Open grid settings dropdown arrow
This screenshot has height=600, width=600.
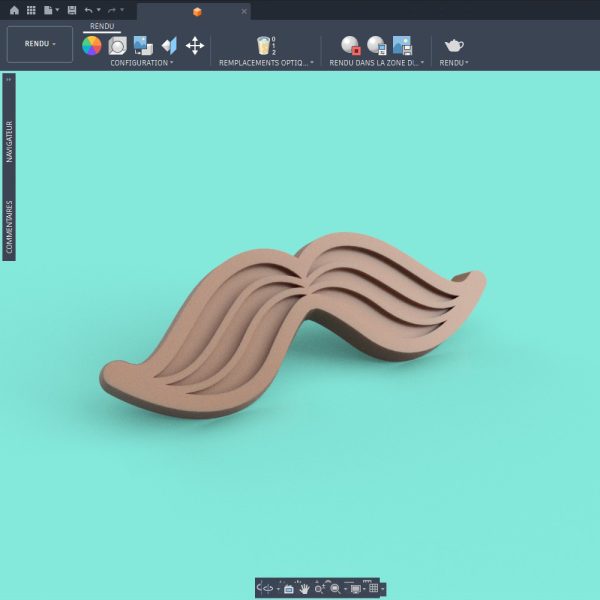382,589
